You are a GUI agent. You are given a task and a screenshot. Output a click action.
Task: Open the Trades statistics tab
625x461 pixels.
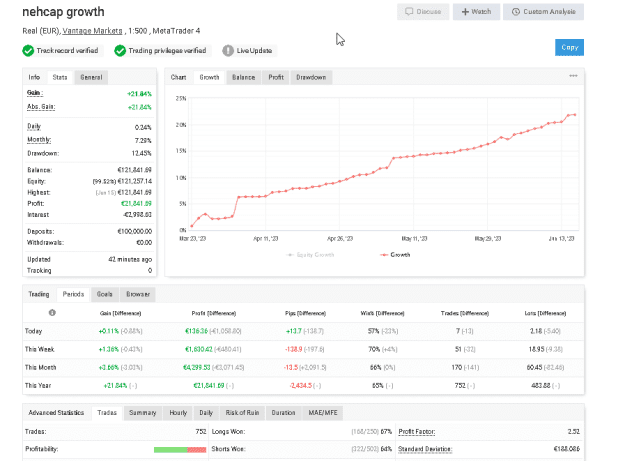(107, 412)
